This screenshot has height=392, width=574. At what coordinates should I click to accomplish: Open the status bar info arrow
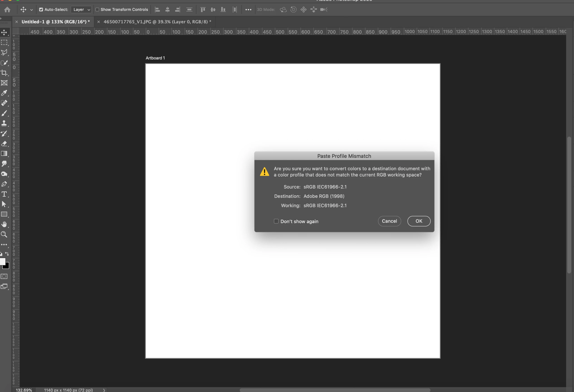pyautogui.click(x=104, y=390)
